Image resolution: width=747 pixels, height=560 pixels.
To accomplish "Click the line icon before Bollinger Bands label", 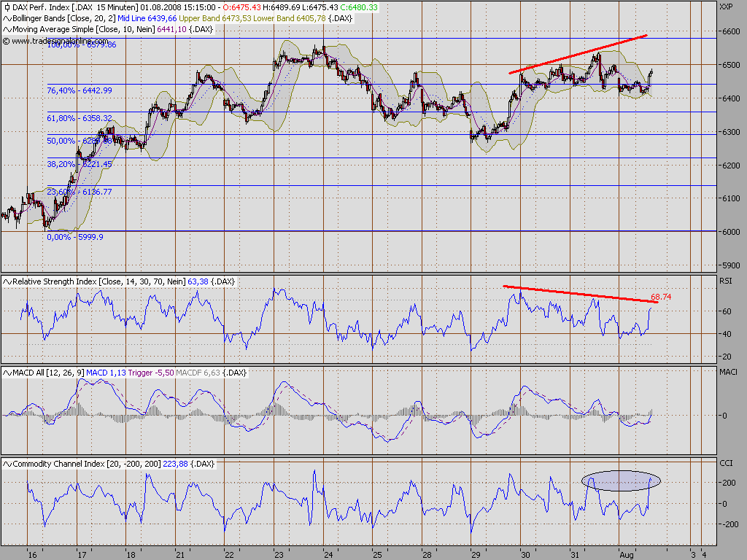I will [x=7, y=18].
